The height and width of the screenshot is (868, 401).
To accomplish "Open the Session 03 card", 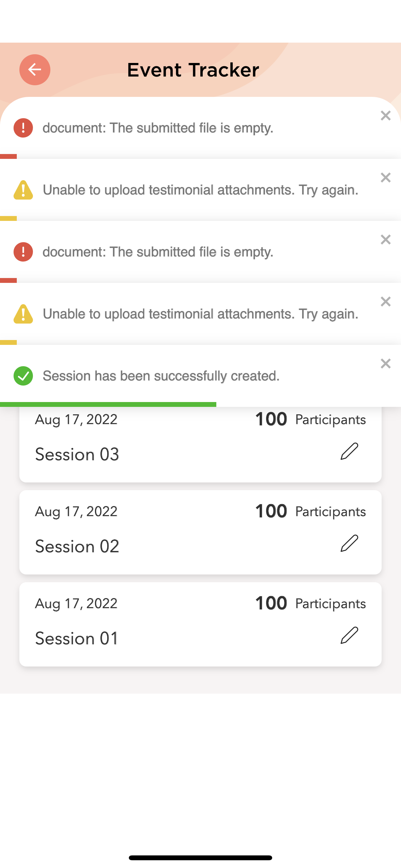I will (x=77, y=454).
